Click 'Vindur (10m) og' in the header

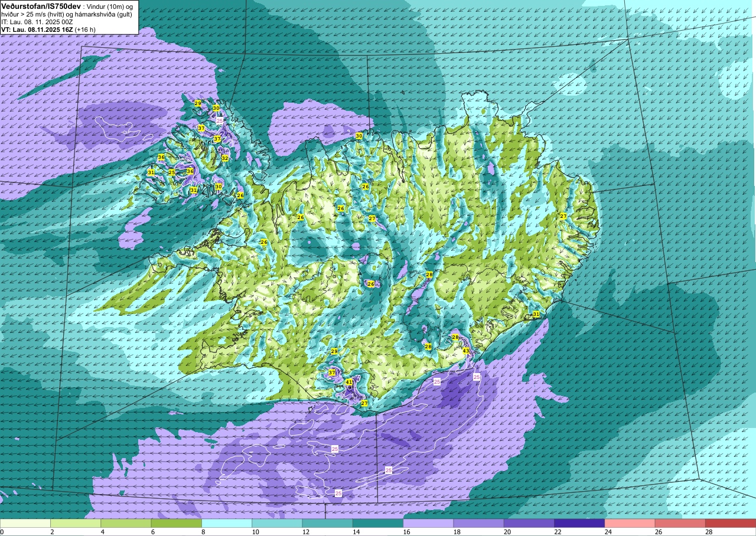coord(110,6)
